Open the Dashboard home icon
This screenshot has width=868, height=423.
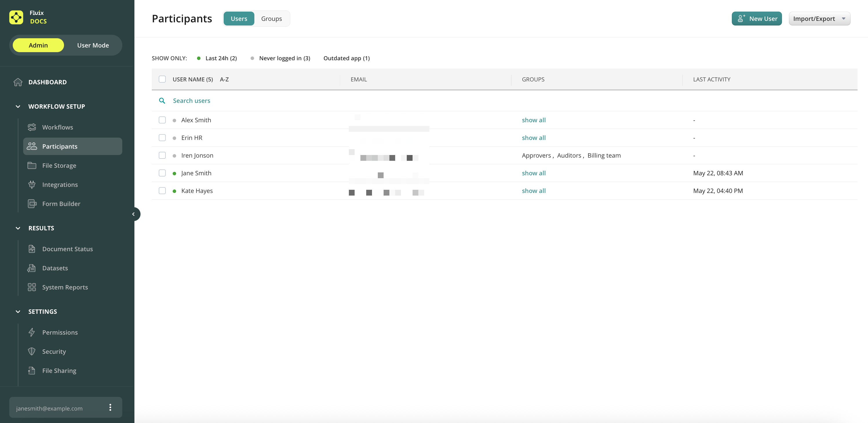tap(18, 82)
